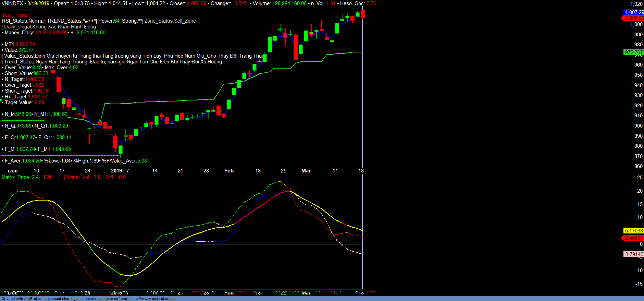Click the RSI_Status:Normal text
The height and width of the screenshot is (301, 644).
[23, 21]
